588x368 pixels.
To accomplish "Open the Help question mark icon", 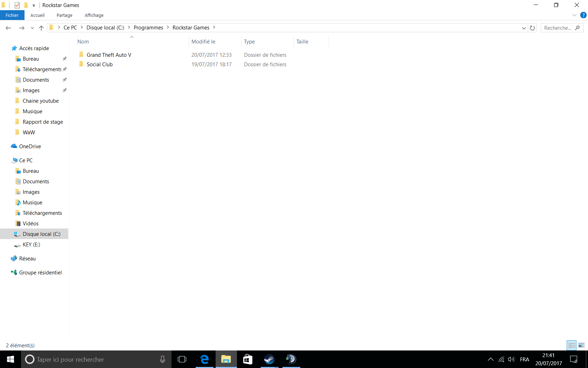I will [x=583, y=15].
